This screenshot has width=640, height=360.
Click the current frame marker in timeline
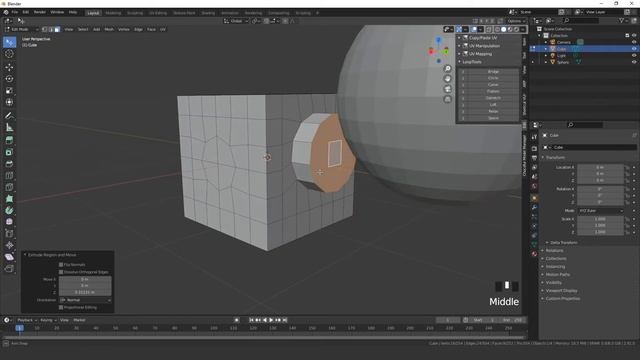coord(19,328)
